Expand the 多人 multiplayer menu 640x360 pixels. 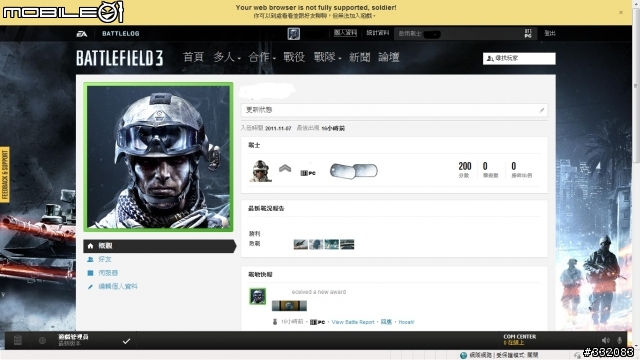pos(227,57)
